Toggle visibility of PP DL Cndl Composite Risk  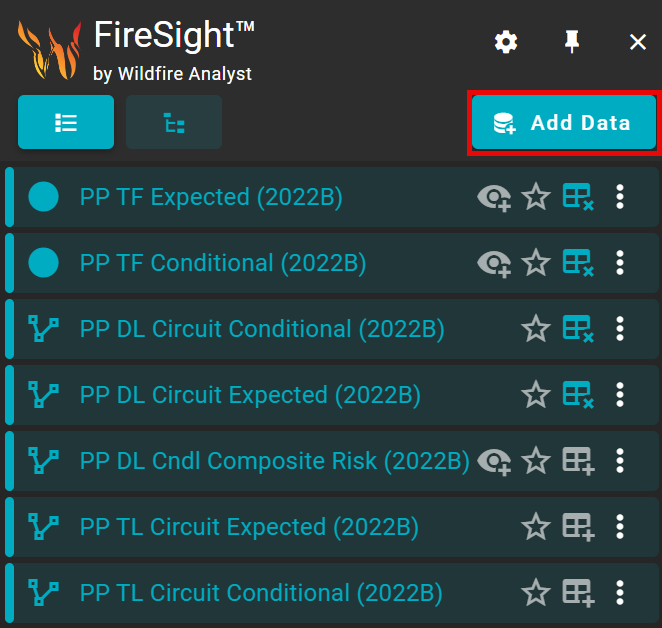click(494, 462)
